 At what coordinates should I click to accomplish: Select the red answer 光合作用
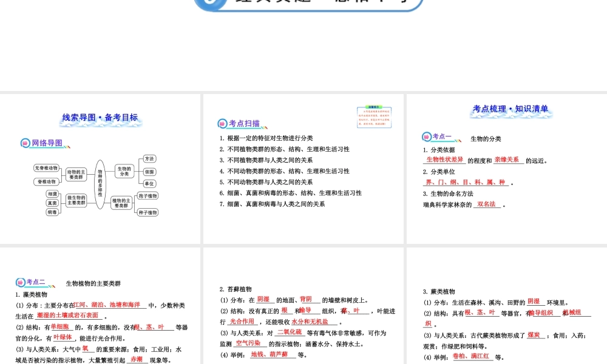pos(242,322)
